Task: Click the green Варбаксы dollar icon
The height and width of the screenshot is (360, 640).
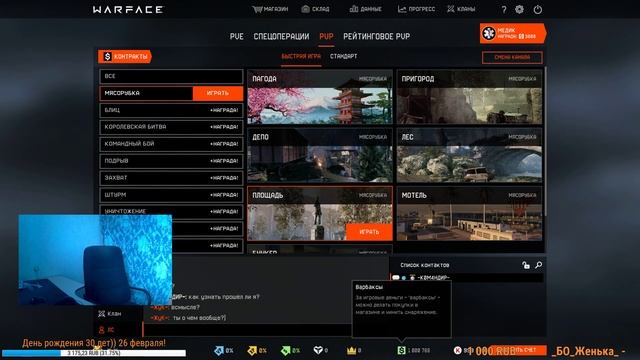Action: pyautogui.click(x=402, y=350)
